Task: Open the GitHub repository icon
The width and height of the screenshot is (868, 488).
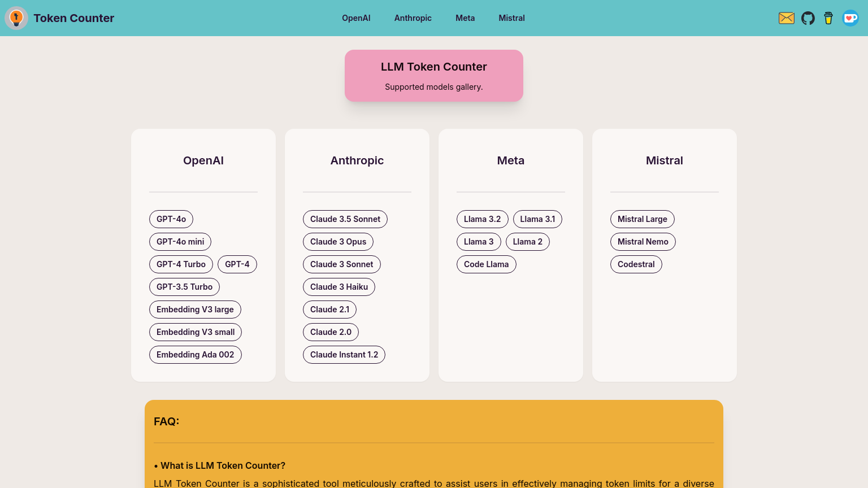Action: [808, 18]
